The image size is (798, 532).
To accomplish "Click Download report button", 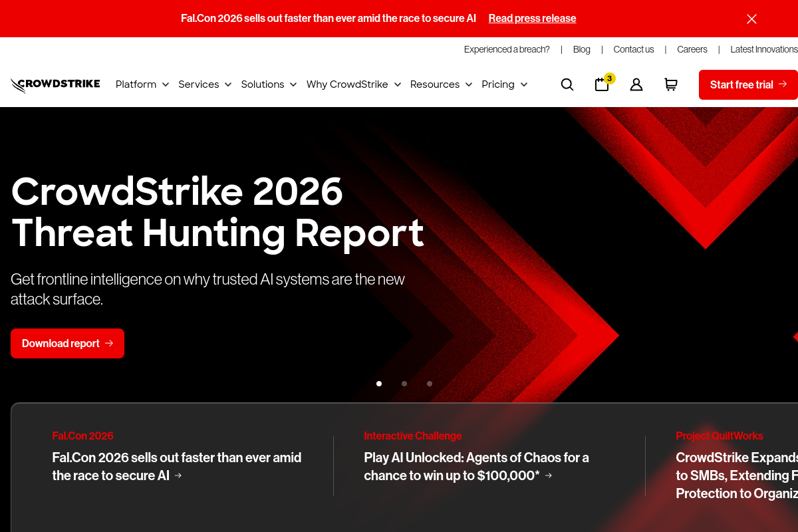I will tap(67, 343).
